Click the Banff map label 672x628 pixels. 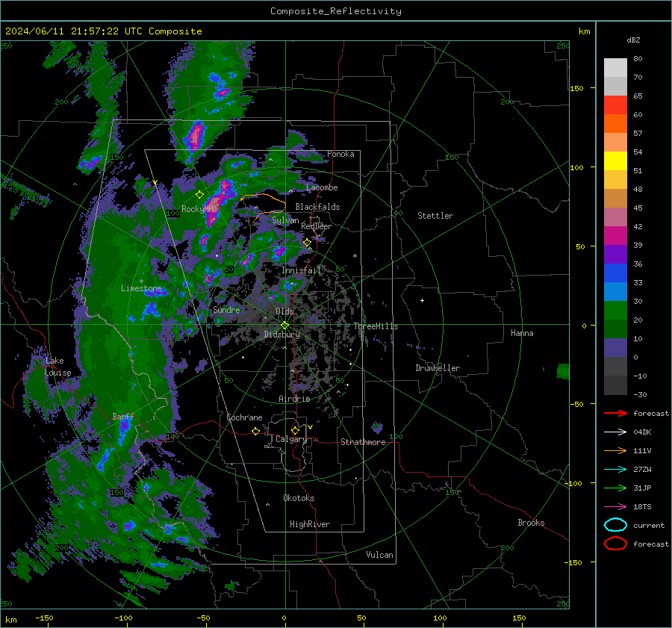(123, 416)
